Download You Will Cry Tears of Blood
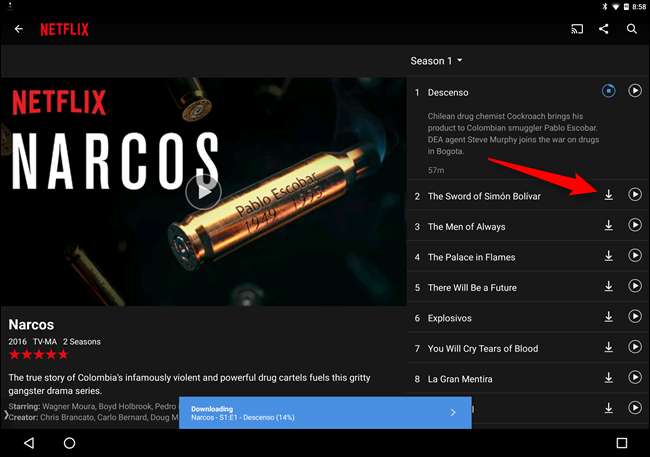 (609, 347)
